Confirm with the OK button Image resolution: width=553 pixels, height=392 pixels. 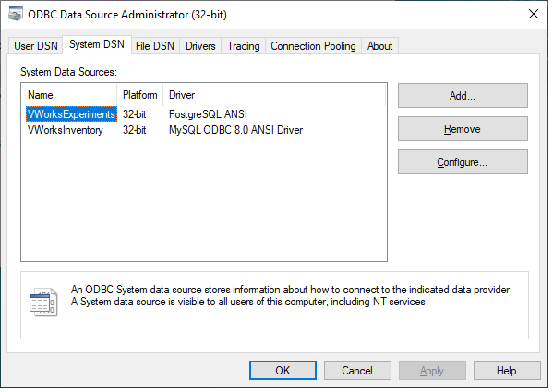click(283, 370)
